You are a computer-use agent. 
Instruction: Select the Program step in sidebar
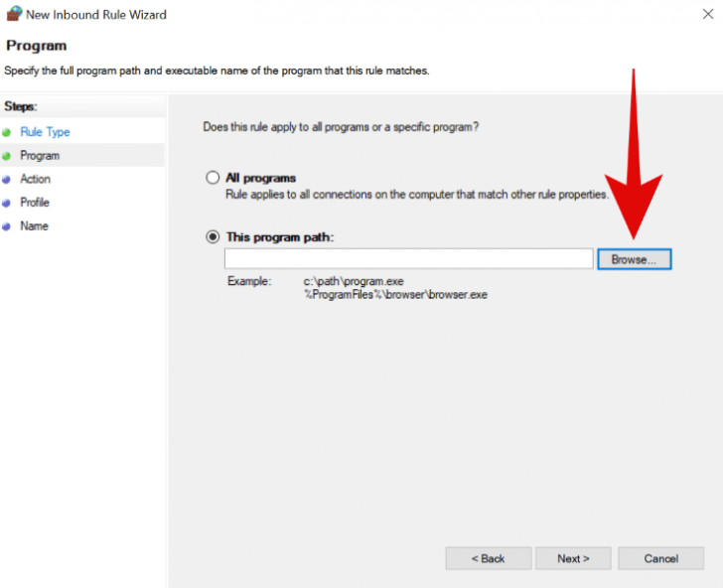point(40,156)
